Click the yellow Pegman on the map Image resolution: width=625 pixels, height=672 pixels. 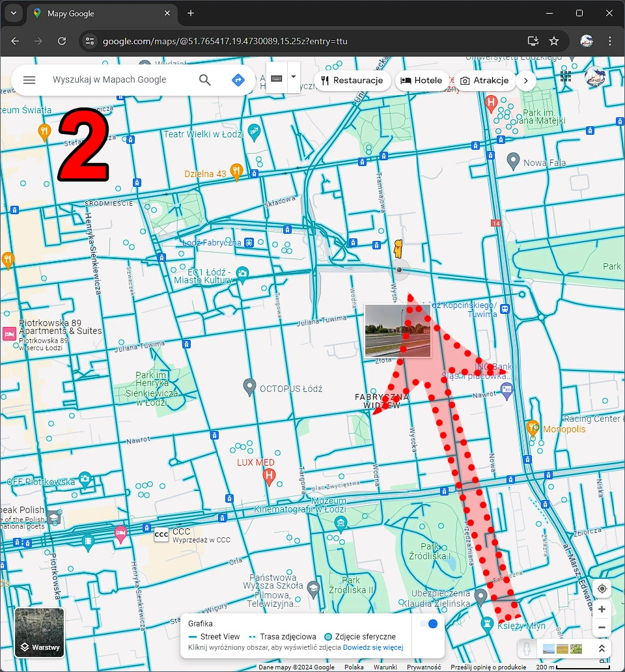tap(398, 249)
